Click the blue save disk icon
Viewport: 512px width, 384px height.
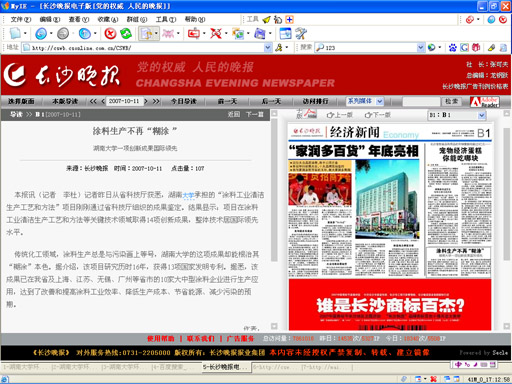pos(260,33)
